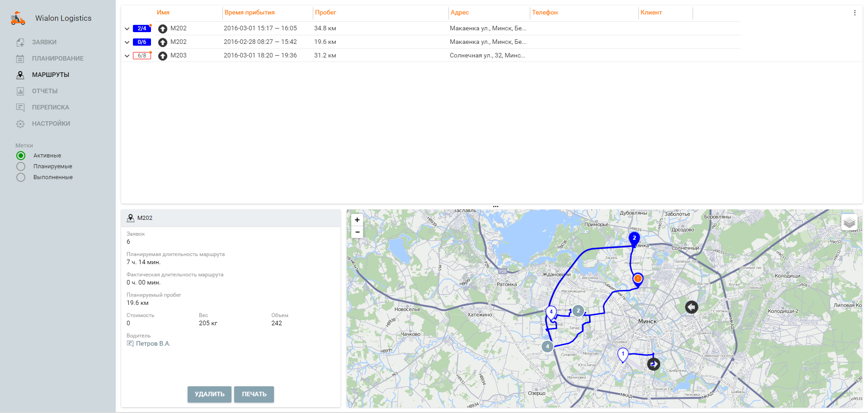
Task: Click the vehicle arrow icon in M203 row
Action: 163,56
